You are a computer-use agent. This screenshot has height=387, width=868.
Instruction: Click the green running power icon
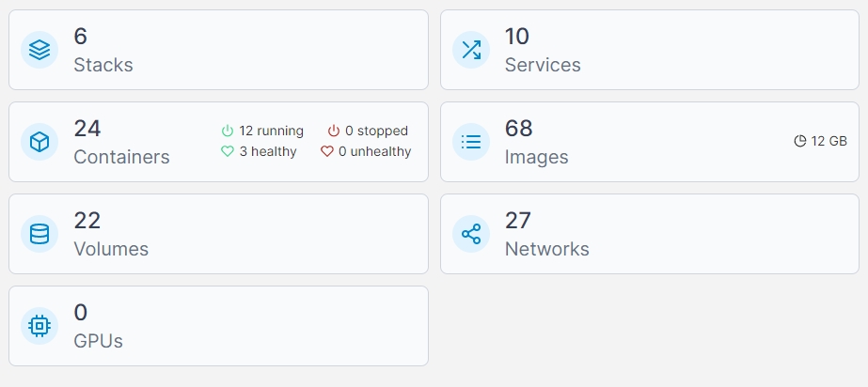(227, 132)
